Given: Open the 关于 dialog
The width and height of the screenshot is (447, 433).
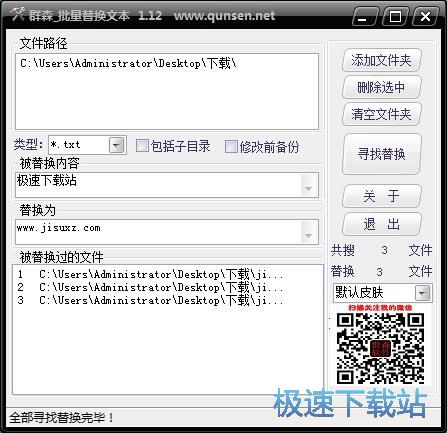Looking at the screenshot, I should pos(382,196).
